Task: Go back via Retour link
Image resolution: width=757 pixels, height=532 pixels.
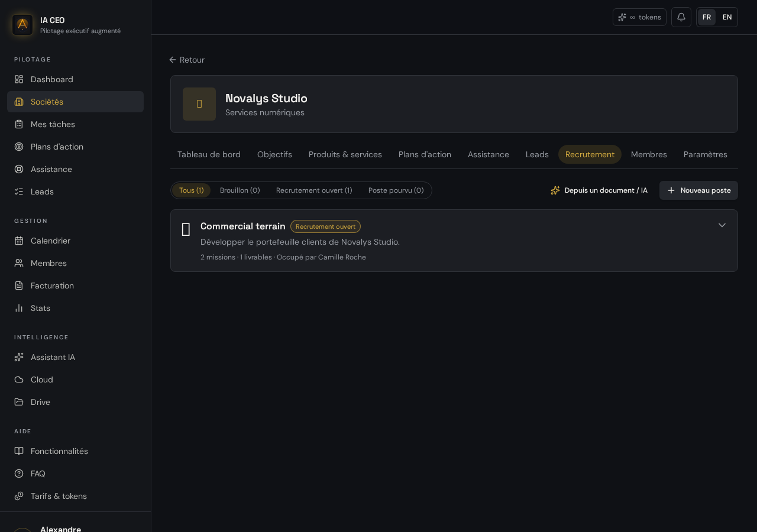Action: 187,60
